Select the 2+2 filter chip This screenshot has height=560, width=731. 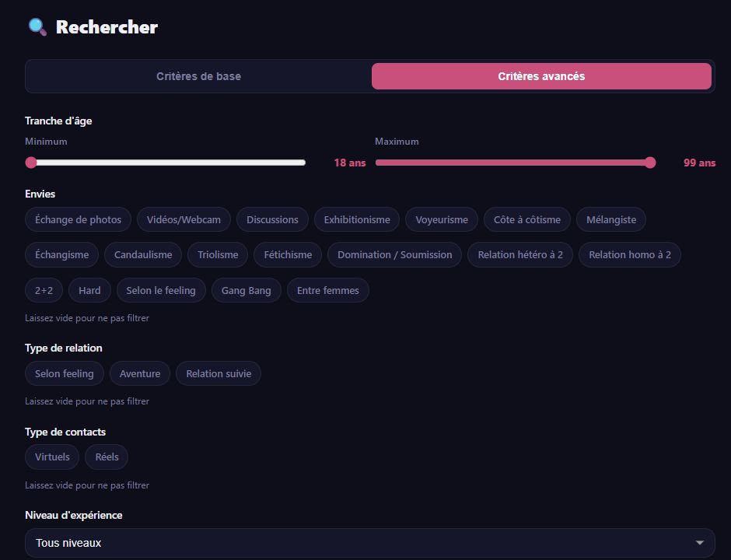point(44,290)
